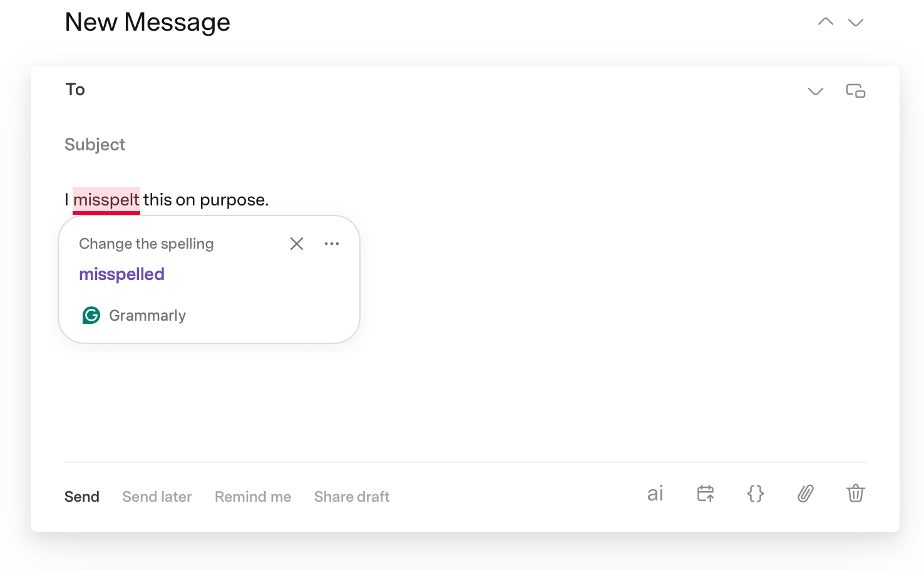
Task: Send the message
Action: (82, 497)
